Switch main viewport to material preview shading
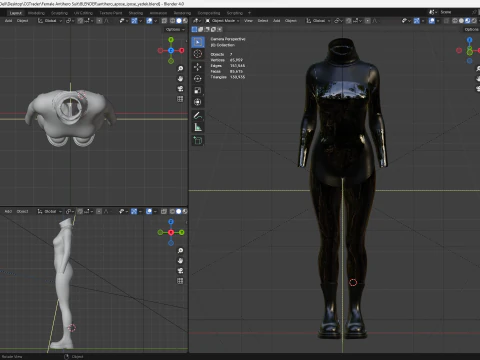 (x=468, y=21)
